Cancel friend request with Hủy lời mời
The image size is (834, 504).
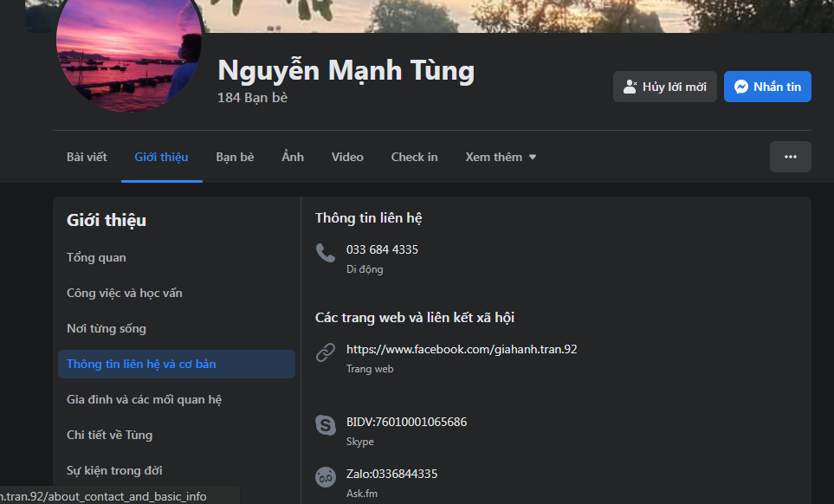coord(665,87)
